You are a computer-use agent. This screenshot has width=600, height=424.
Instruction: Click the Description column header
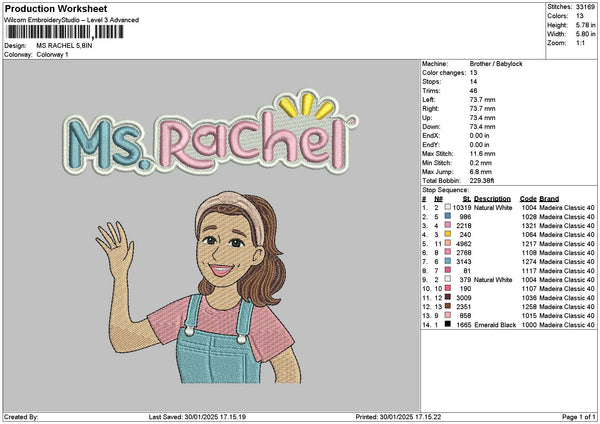(x=492, y=198)
